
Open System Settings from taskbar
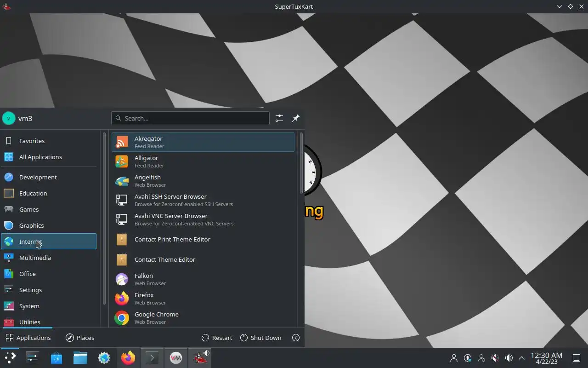(x=33, y=358)
